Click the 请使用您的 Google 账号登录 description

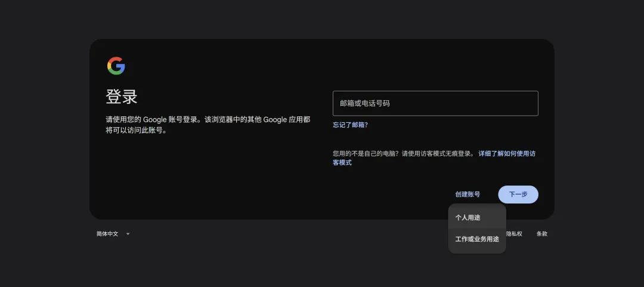(x=208, y=125)
